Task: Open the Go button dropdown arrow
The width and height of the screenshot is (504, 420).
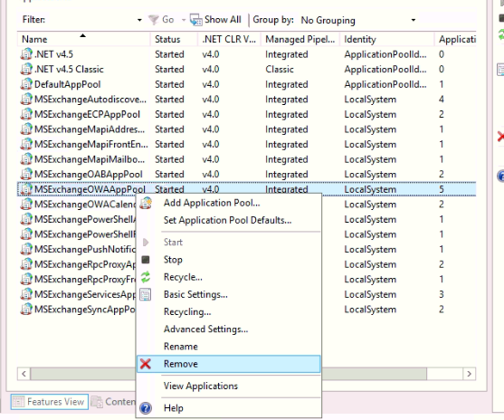Action: click(184, 20)
